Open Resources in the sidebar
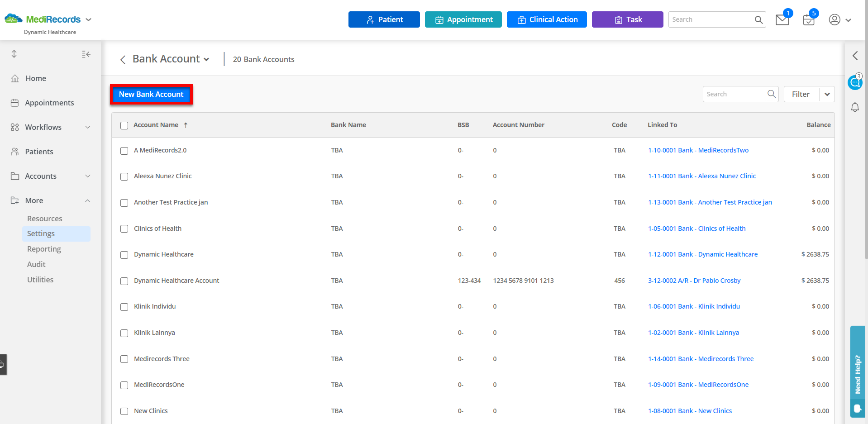This screenshot has height=424, width=868. pyautogui.click(x=45, y=219)
